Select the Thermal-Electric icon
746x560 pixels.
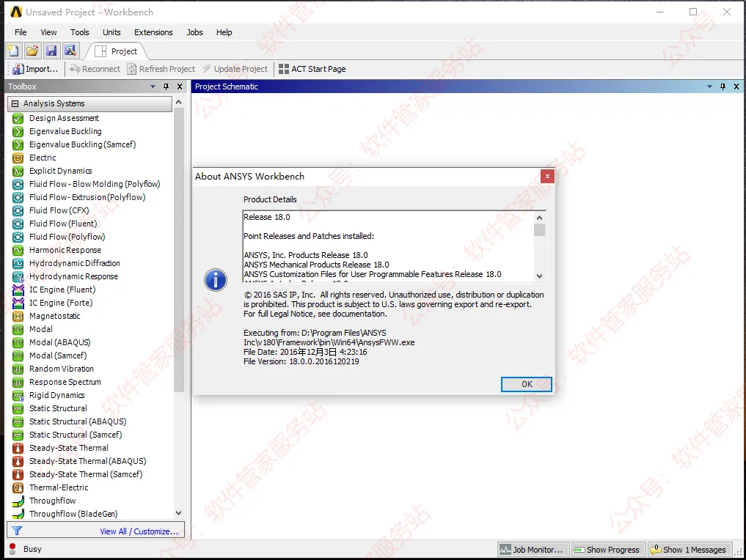[x=18, y=487]
